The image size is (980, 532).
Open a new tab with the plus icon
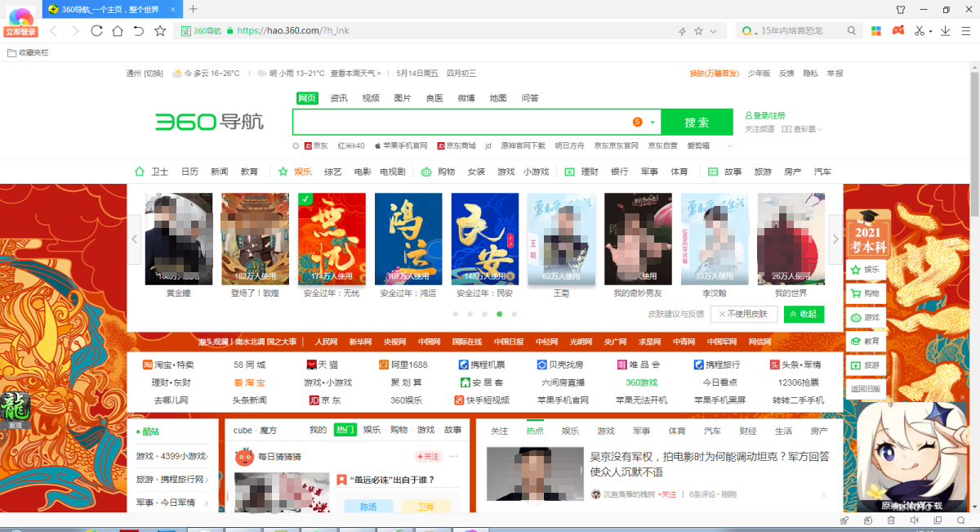pyautogui.click(x=194, y=9)
